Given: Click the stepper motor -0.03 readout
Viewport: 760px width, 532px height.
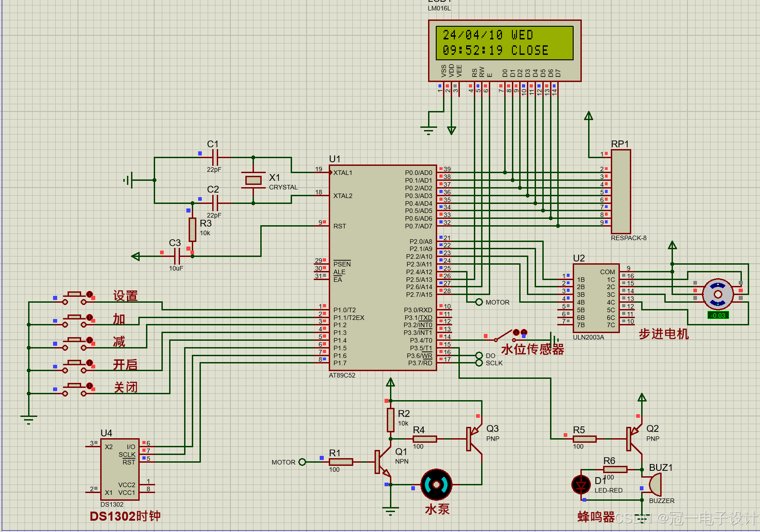Looking at the screenshot, I should [718, 315].
